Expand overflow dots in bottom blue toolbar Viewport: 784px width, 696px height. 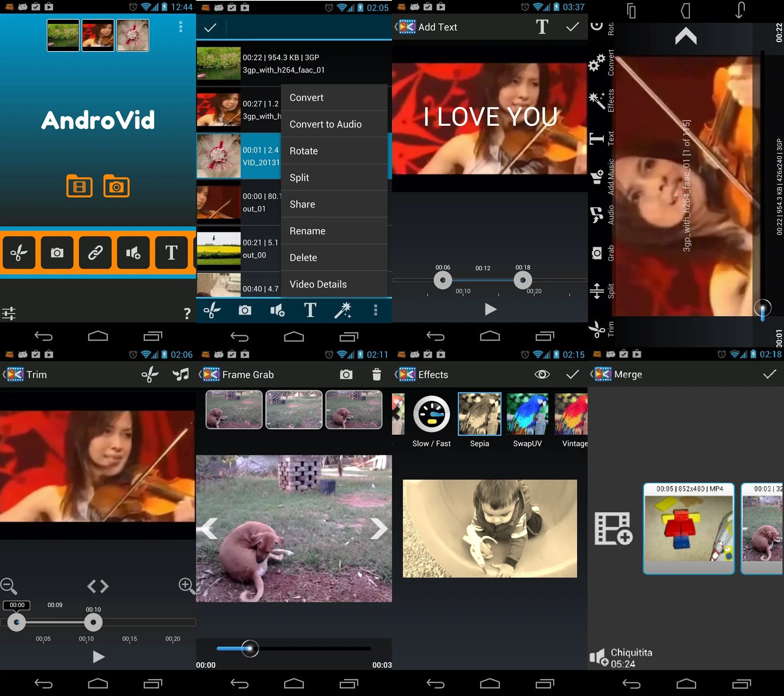click(x=375, y=310)
